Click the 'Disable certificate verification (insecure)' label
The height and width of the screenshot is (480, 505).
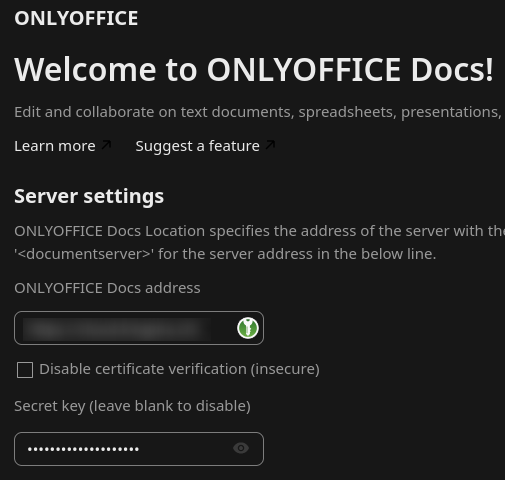click(179, 369)
